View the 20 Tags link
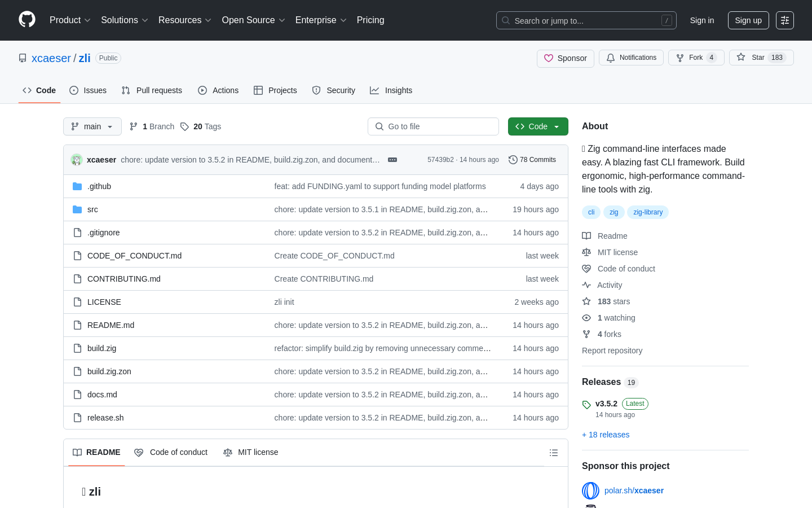 [x=201, y=126]
